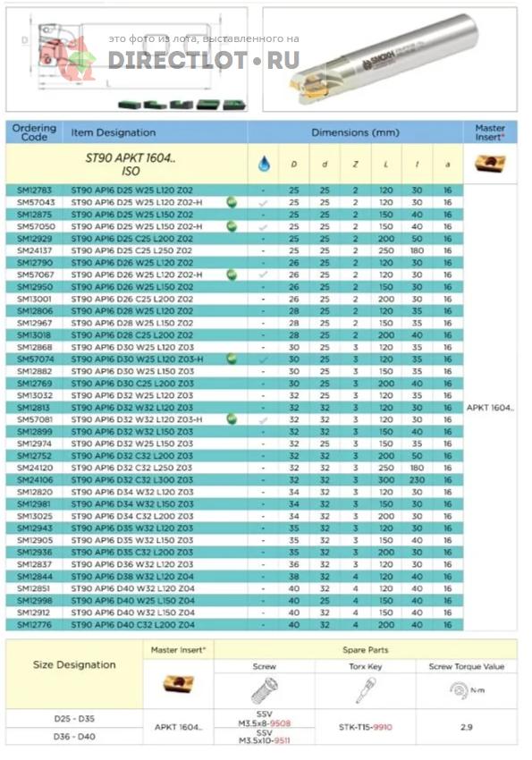
Task: Click the master insert image in header
Action: tap(490, 163)
